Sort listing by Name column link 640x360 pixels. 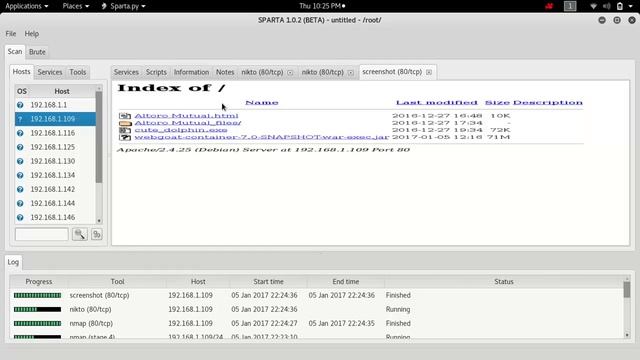coord(262,102)
